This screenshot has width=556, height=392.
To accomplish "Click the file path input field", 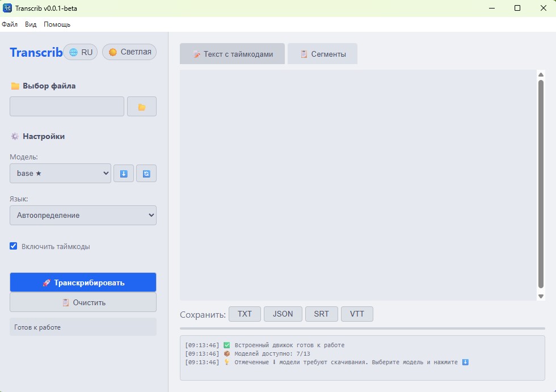I will pyautogui.click(x=67, y=106).
